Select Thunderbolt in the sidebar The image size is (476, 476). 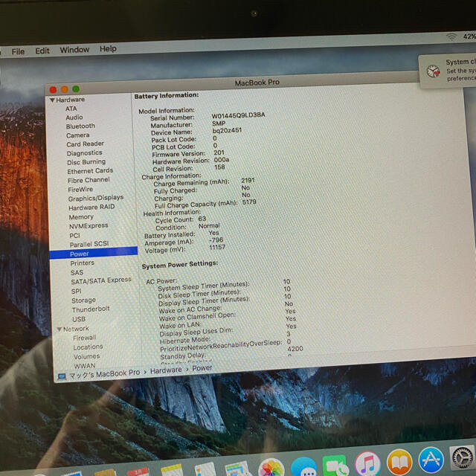(x=91, y=309)
